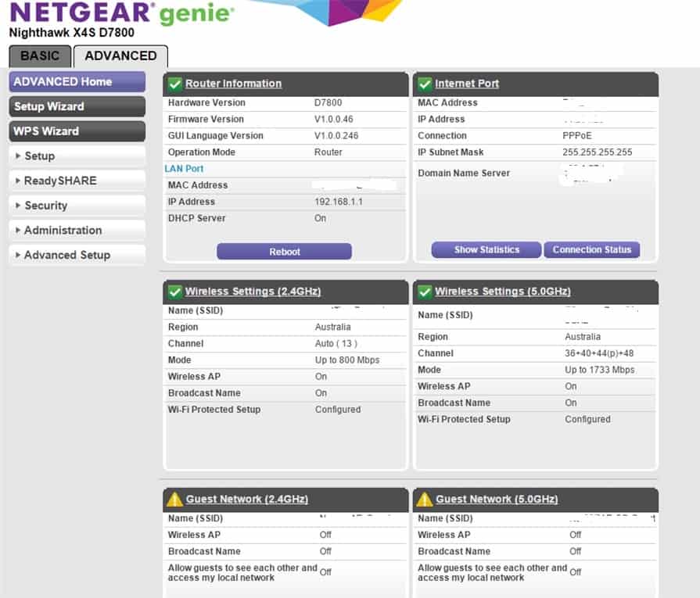
Task: Open ADVANCED Home in the sidebar
Action: click(77, 81)
